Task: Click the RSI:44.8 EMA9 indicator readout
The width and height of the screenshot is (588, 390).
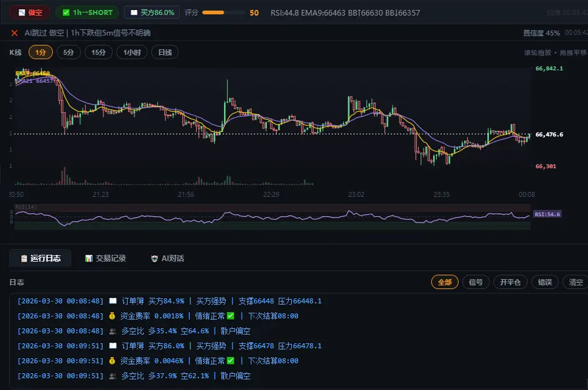Action: 345,12
